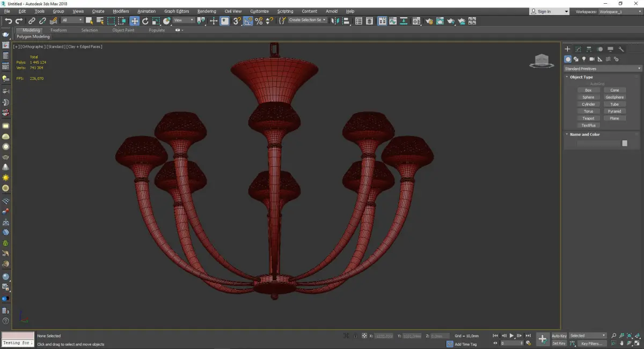
Task: Create a Teapot primitive button
Action: (588, 118)
